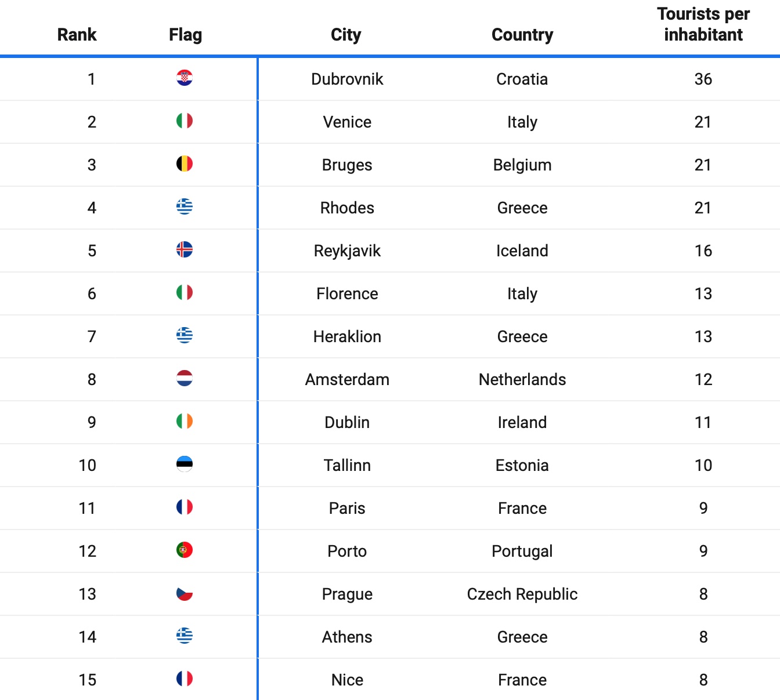Image resolution: width=780 pixels, height=700 pixels.
Task: Click the Flag column header
Action: tap(185, 35)
